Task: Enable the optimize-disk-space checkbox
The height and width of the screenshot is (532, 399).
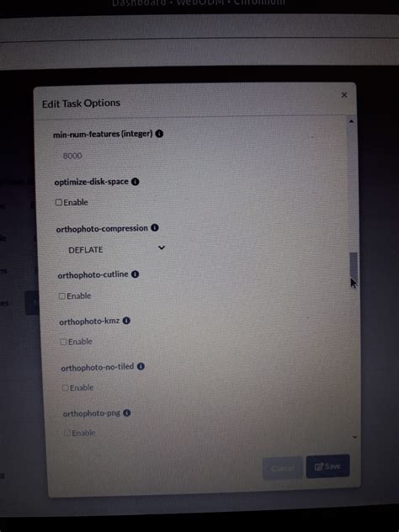Action: point(59,202)
